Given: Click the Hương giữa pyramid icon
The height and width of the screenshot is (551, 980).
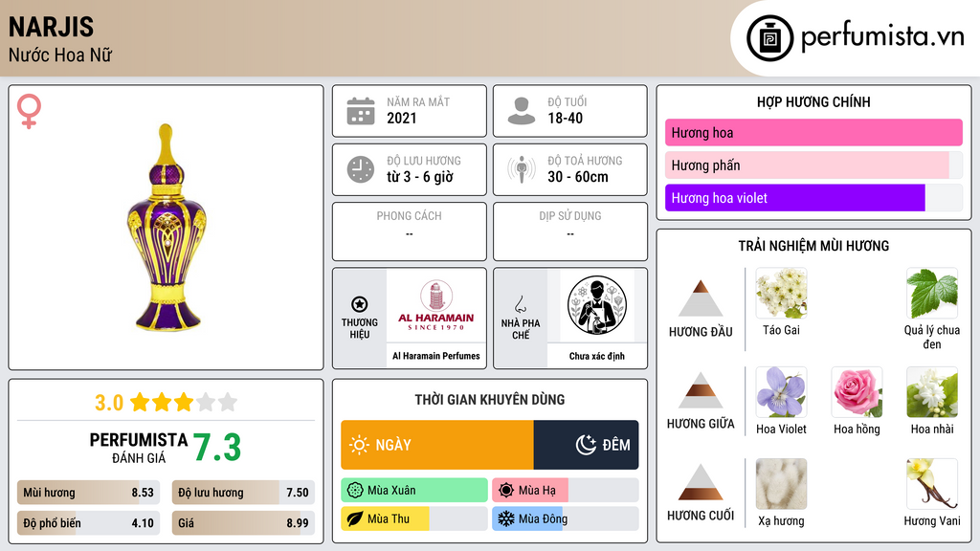Looking at the screenshot, I should [x=701, y=390].
